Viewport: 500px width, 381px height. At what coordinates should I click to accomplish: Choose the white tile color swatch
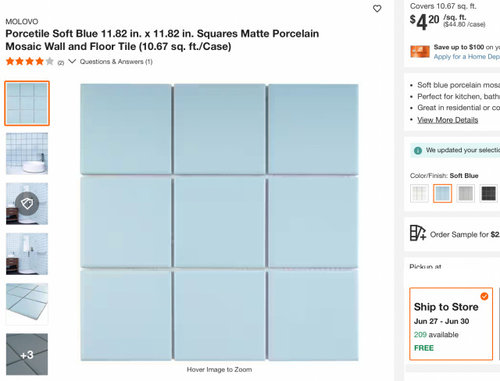(x=419, y=193)
